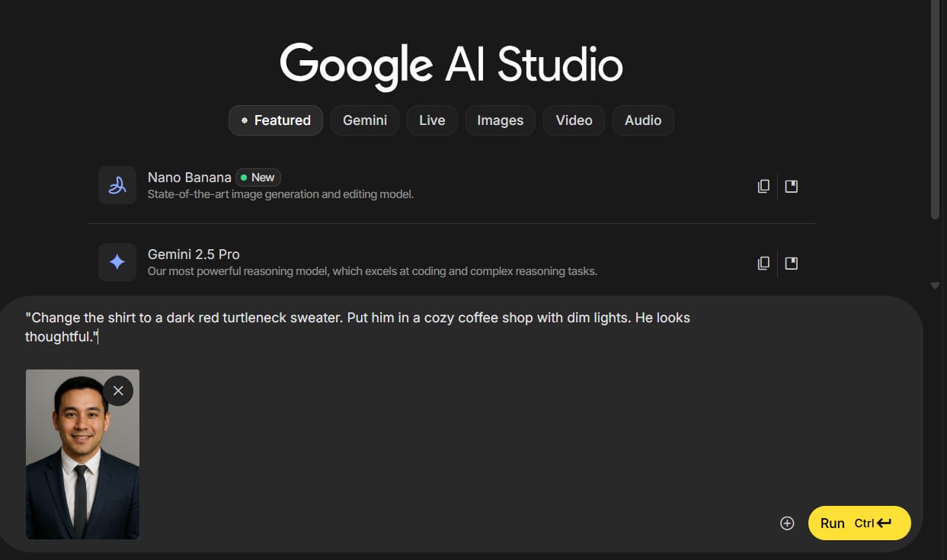Switch to the Images tab
This screenshot has width=947, height=560.
pyautogui.click(x=501, y=120)
